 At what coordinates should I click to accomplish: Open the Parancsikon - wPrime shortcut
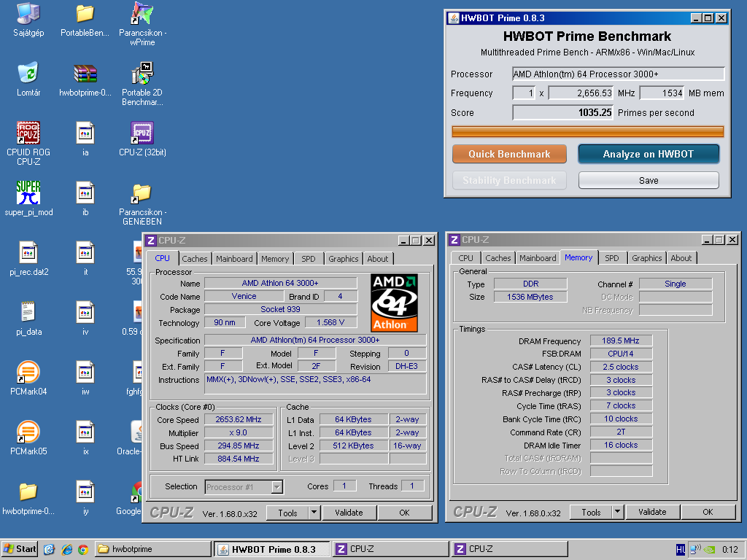pos(142,24)
